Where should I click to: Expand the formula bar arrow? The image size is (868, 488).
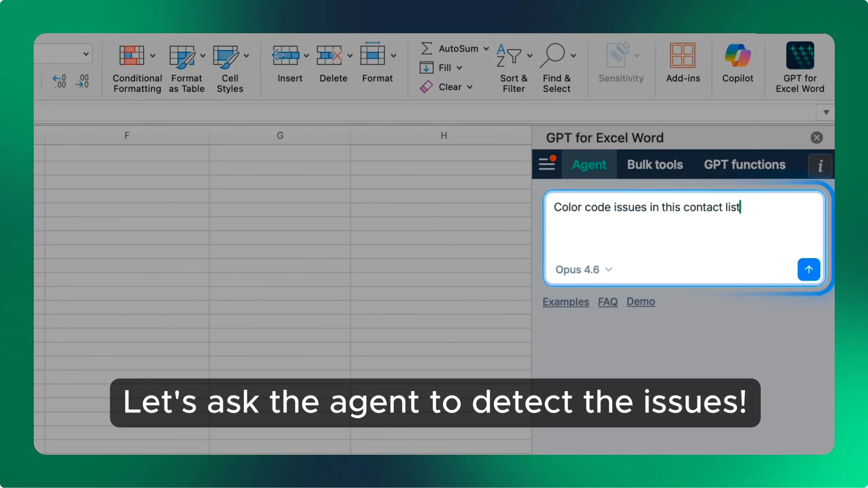click(826, 112)
